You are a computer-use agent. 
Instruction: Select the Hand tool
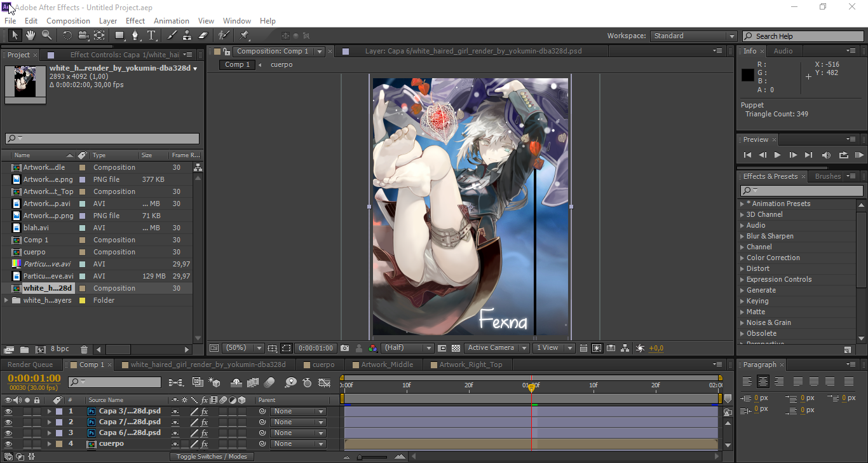tap(30, 36)
